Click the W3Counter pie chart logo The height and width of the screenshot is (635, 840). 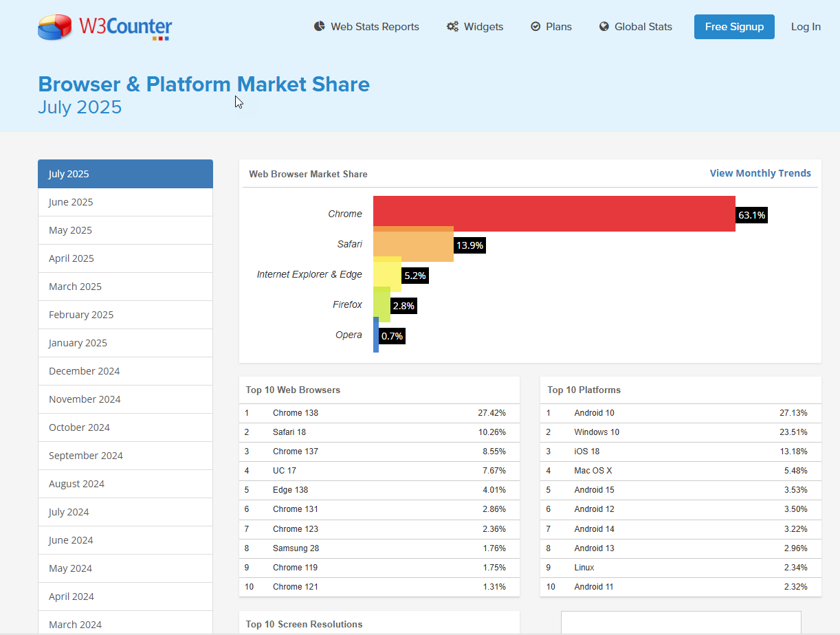click(x=56, y=27)
